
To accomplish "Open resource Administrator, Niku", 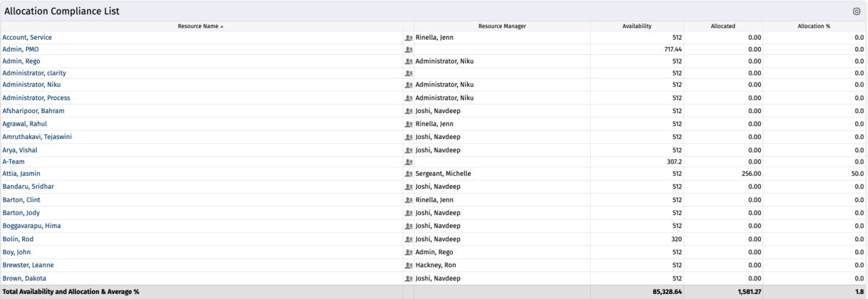I will coord(33,85).
